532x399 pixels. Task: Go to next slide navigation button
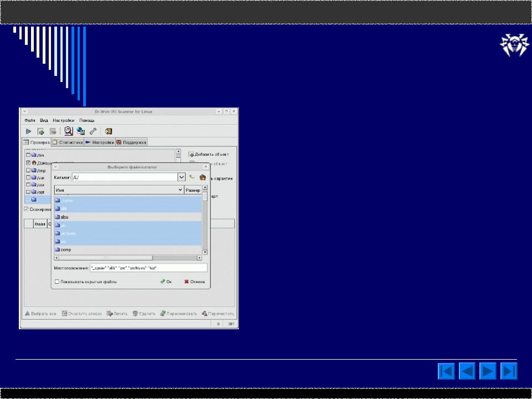[x=488, y=371]
